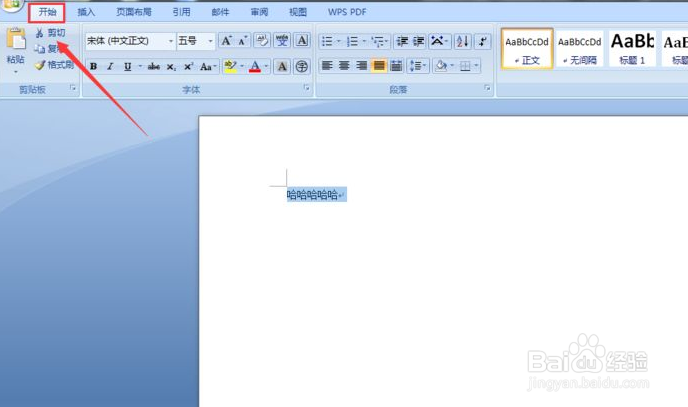Click the Increase Indent button
The image size is (688, 407).
pyautogui.click(x=419, y=41)
